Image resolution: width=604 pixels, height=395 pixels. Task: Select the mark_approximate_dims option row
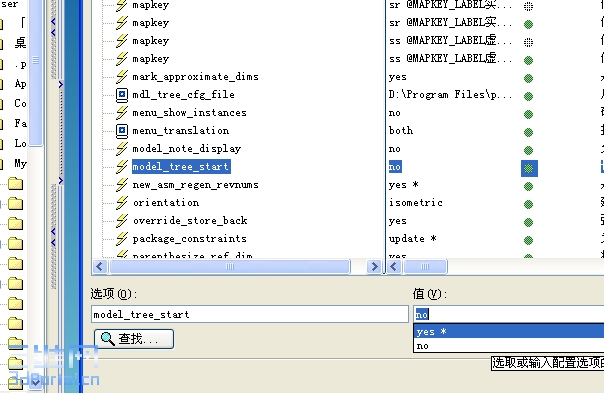pos(195,77)
